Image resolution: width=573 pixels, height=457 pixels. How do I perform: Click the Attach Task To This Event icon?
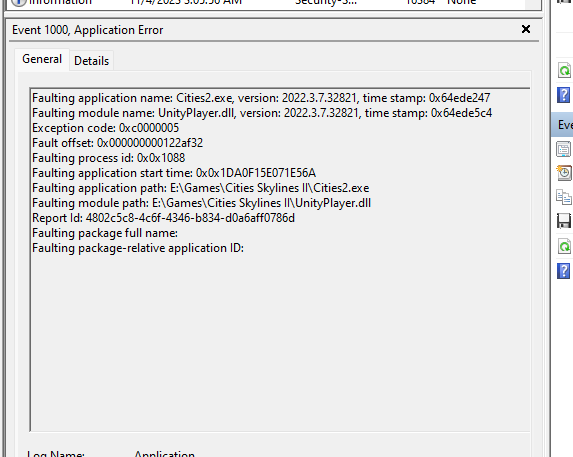click(x=563, y=172)
